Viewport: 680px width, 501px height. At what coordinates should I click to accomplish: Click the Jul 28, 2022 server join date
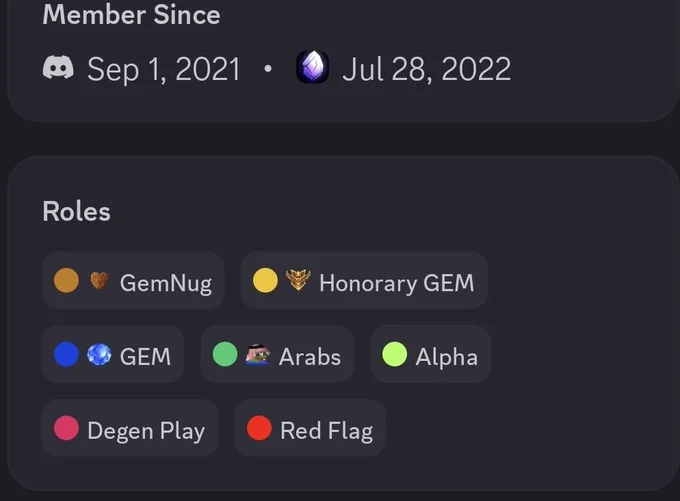click(x=427, y=69)
